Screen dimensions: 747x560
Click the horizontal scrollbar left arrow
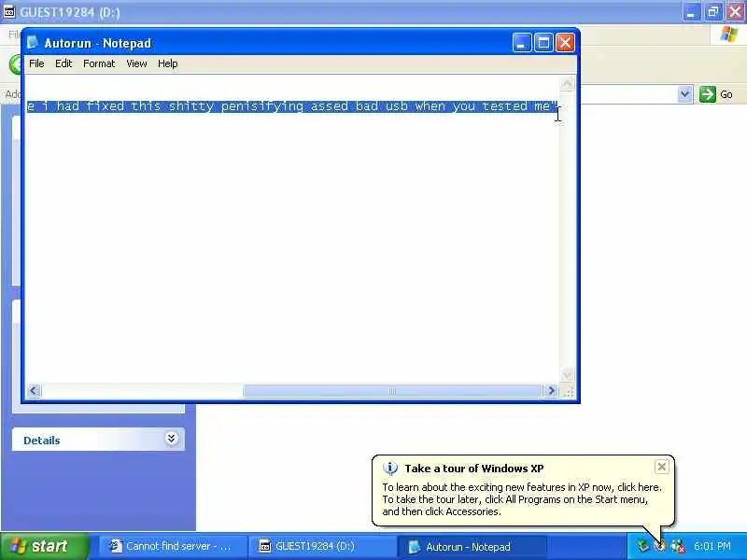pos(34,391)
